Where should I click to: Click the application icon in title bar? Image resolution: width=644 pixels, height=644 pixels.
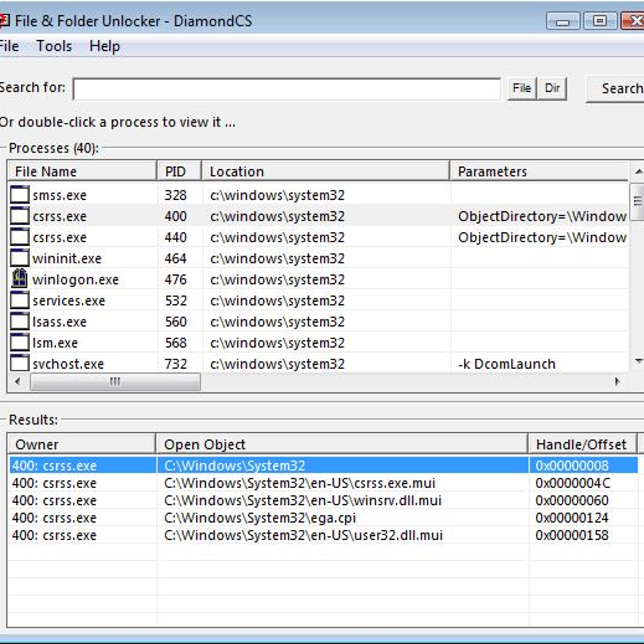[4, 21]
